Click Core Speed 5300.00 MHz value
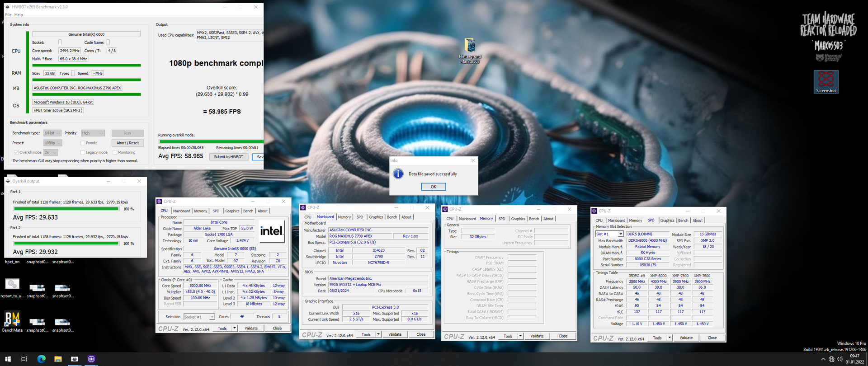868x366 pixels. pos(200,286)
